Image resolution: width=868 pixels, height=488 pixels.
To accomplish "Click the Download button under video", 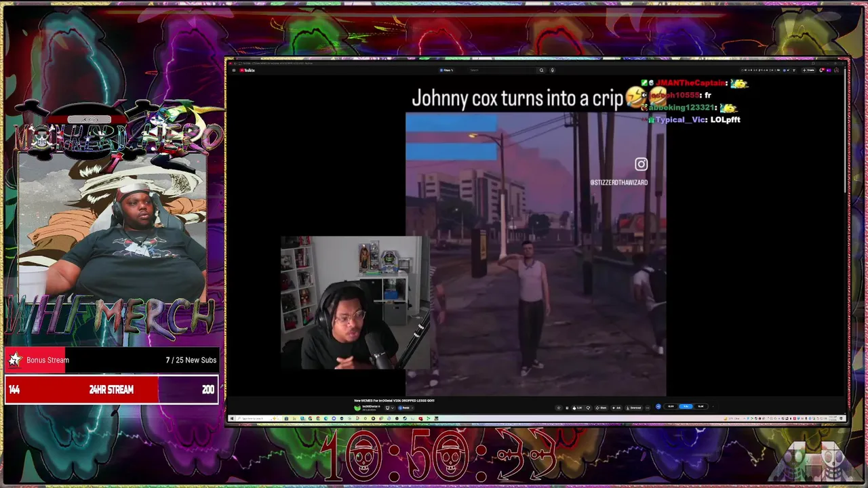I will click(634, 408).
